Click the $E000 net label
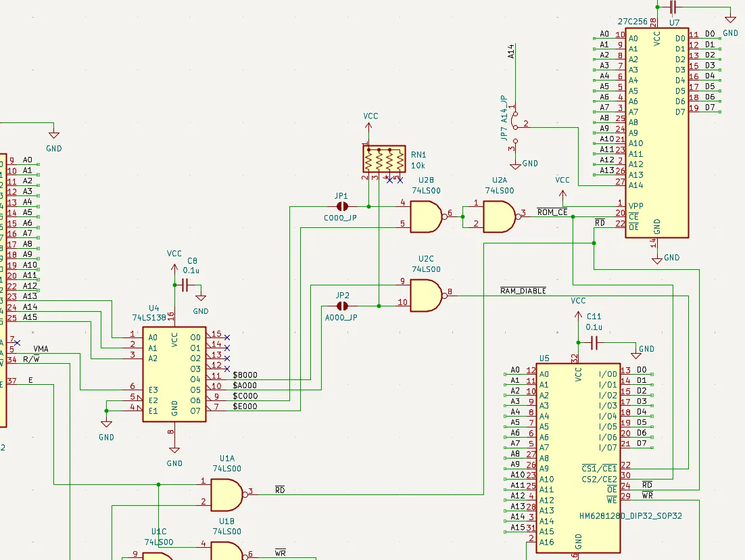Viewport: 745px width, 560px height. pos(245,406)
